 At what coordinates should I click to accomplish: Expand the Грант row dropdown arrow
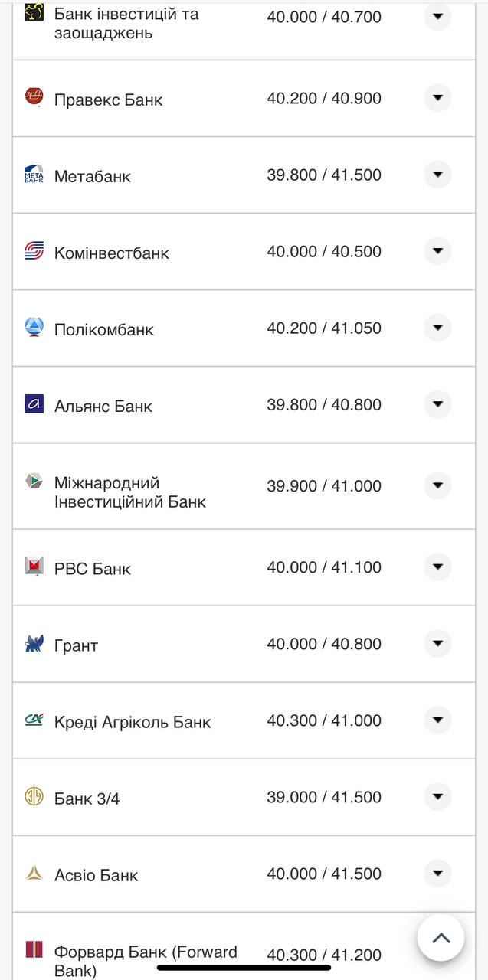click(437, 644)
